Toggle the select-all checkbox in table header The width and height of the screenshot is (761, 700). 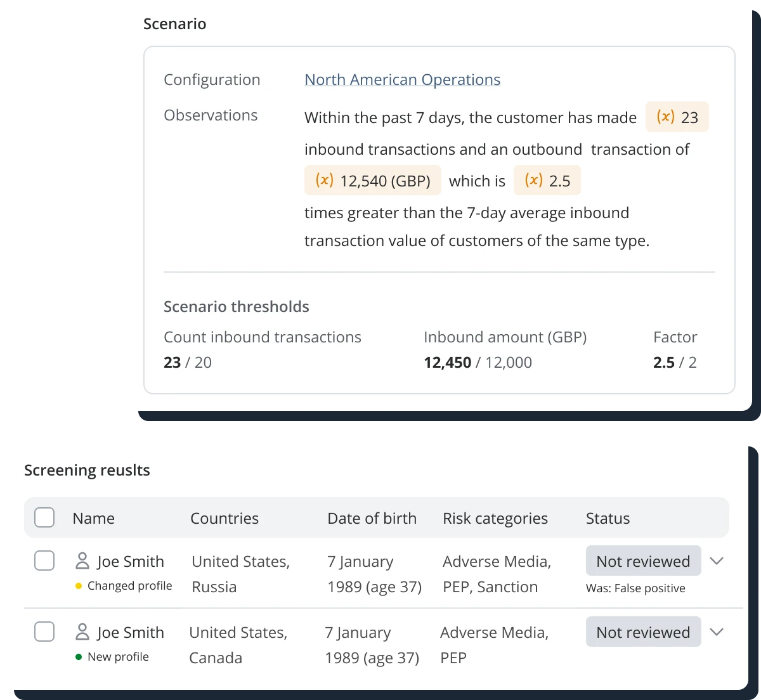tap(44, 517)
